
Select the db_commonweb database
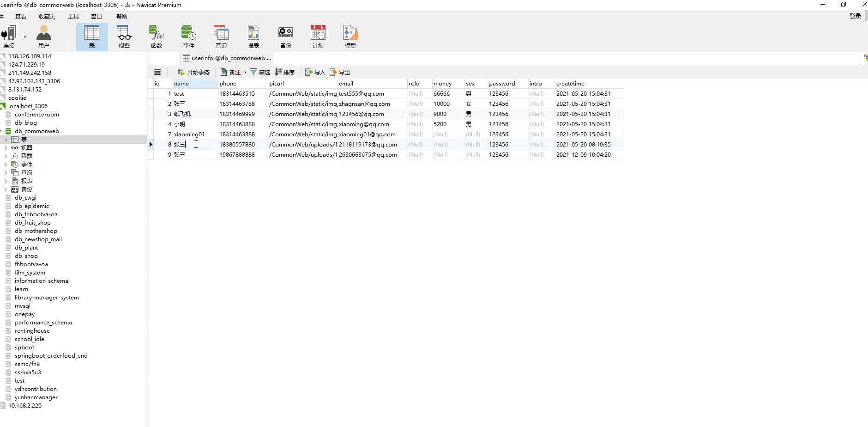[x=37, y=131]
